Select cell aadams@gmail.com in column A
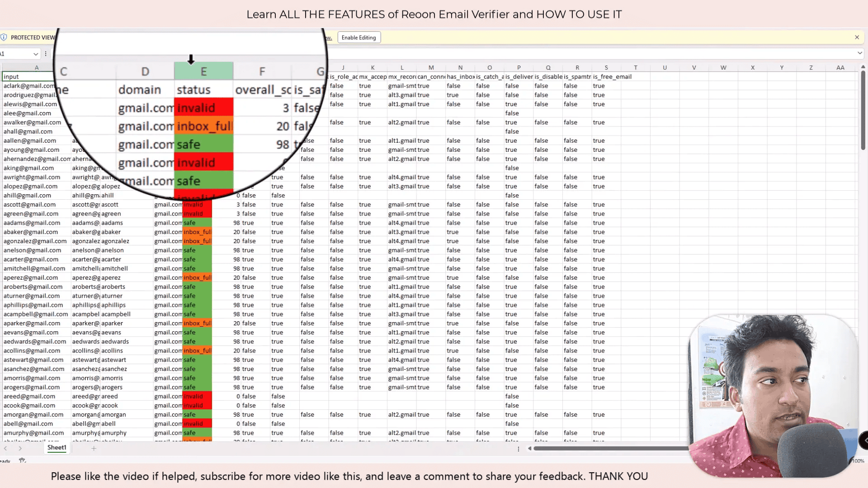Viewport: 868px width, 488px height. (37, 223)
